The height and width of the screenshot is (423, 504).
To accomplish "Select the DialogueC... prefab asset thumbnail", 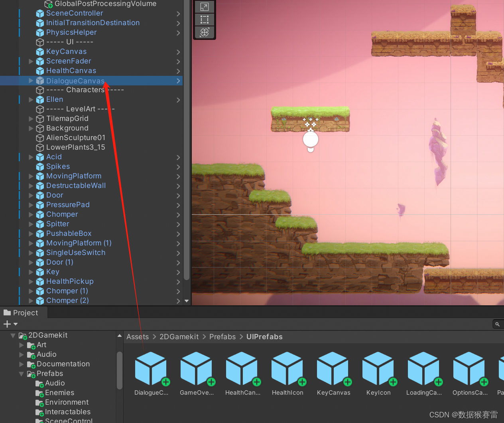I will 151,368.
